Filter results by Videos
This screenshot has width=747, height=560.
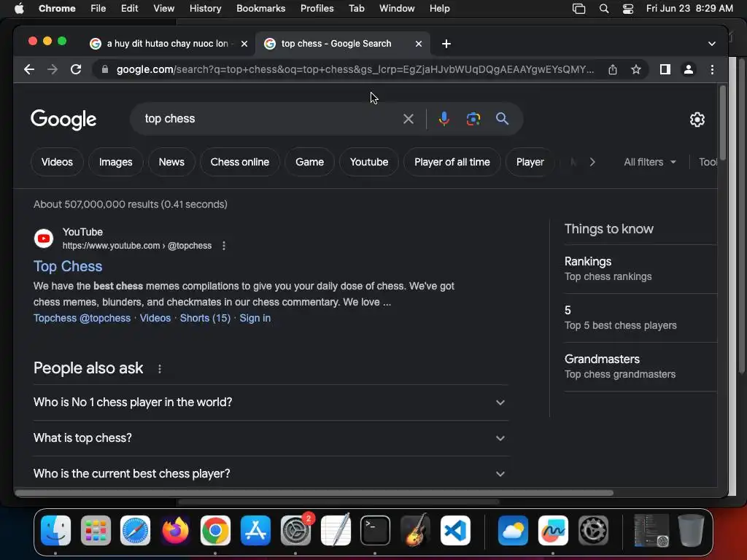[57, 162]
